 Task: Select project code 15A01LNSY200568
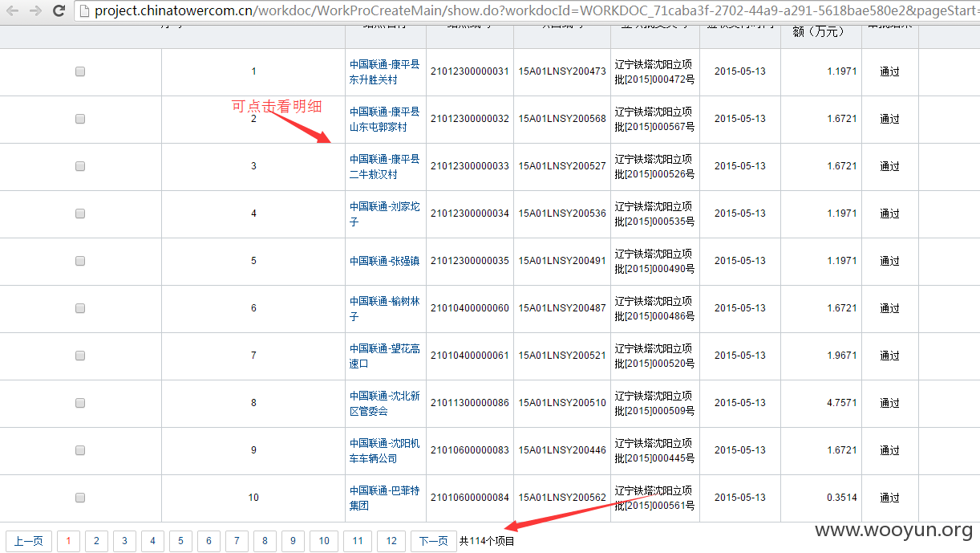[x=562, y=119]
